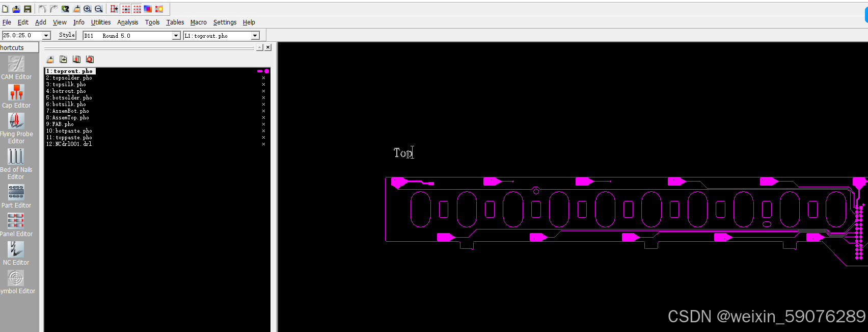Viewport: 868px width, 332px height.
Task: Toggle visibility of AssemTop.pho layer
Action: (263, 118)
